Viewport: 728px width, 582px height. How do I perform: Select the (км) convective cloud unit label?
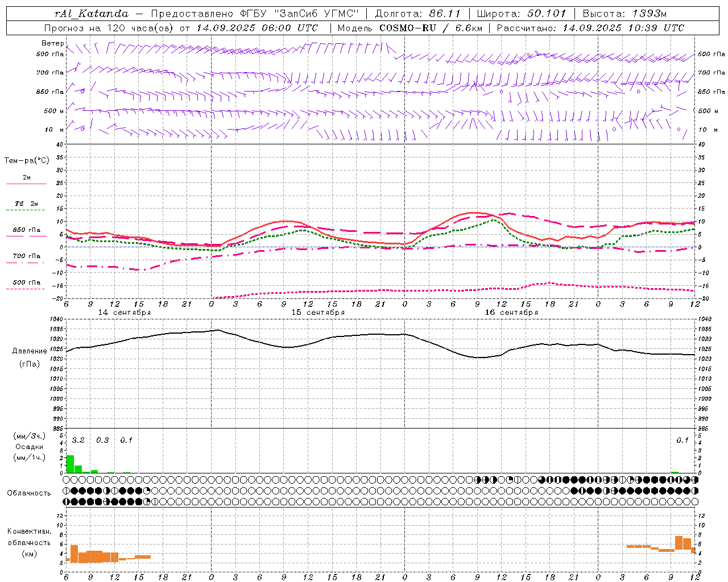[29, 554]
